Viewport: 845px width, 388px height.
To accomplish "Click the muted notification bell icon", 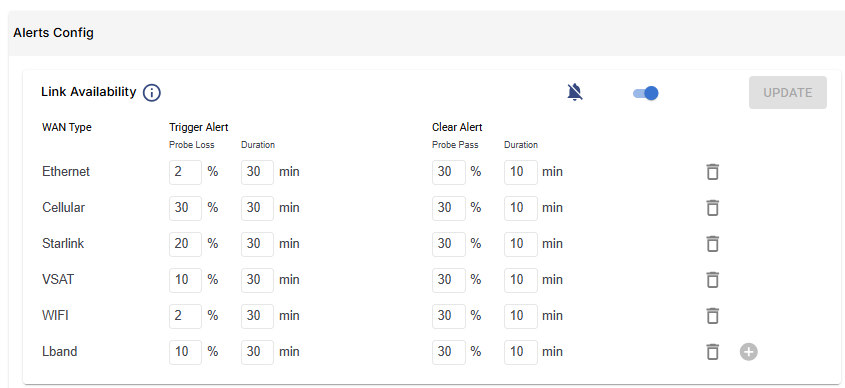I will tap(575, 93).
